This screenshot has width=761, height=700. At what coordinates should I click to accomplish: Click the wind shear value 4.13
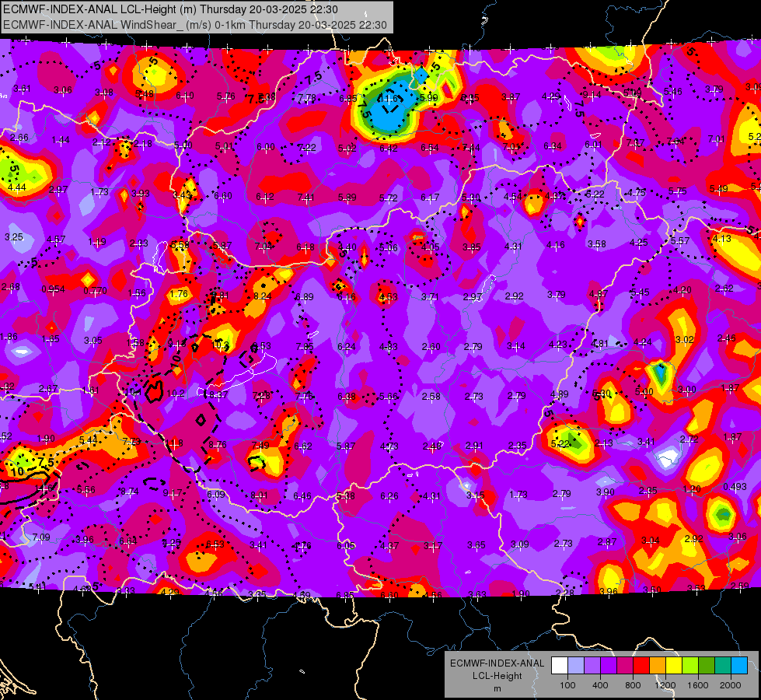[x=721, y=239]
